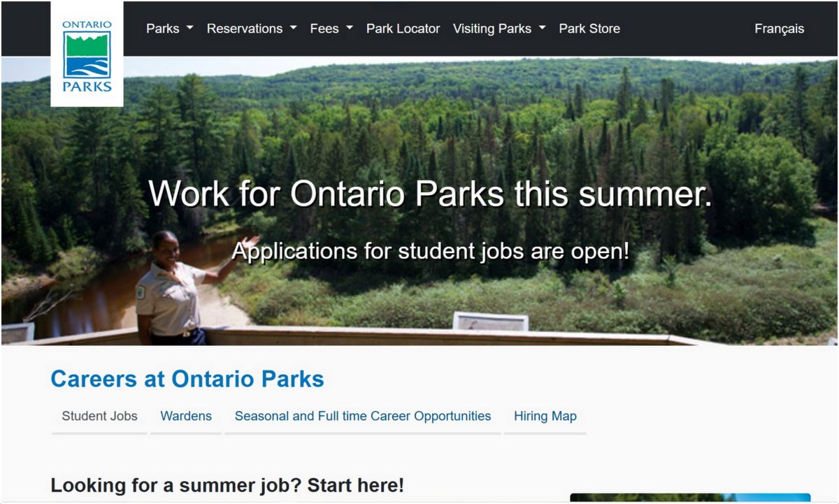The width and height of the screenshot is (839, 504).
Task: Expand the Visiting Parks dropdown
Action: (499, 29)
